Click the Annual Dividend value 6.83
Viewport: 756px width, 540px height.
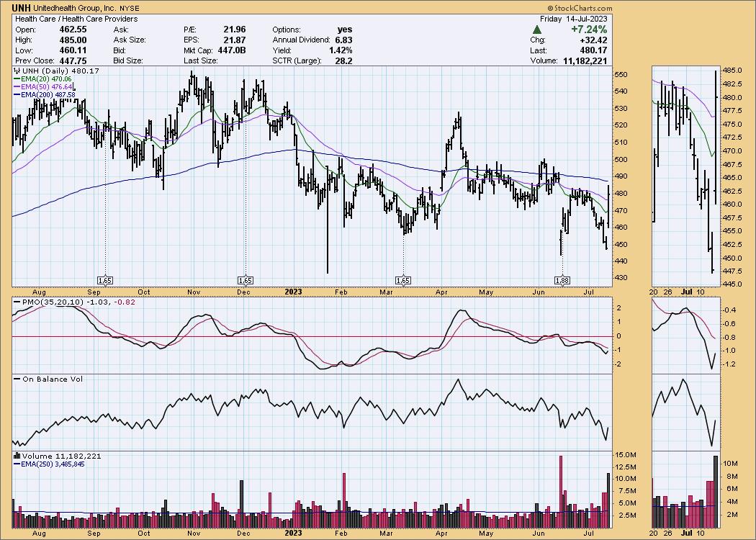343,40
